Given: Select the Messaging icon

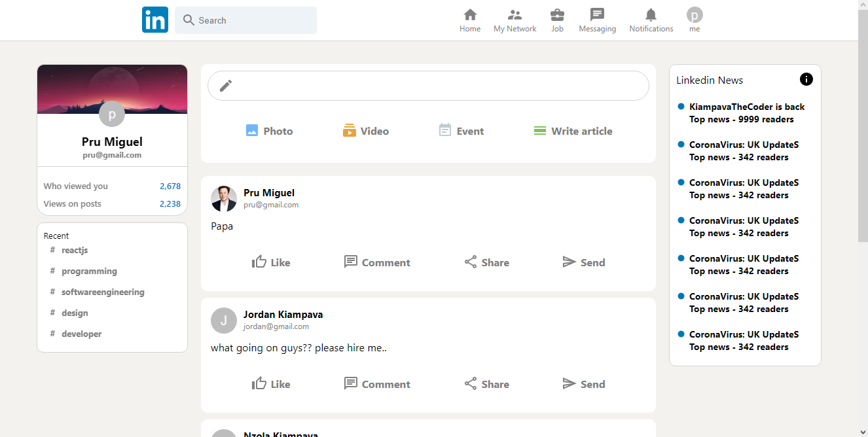Looking at the screenshot, I should [596, 19].
